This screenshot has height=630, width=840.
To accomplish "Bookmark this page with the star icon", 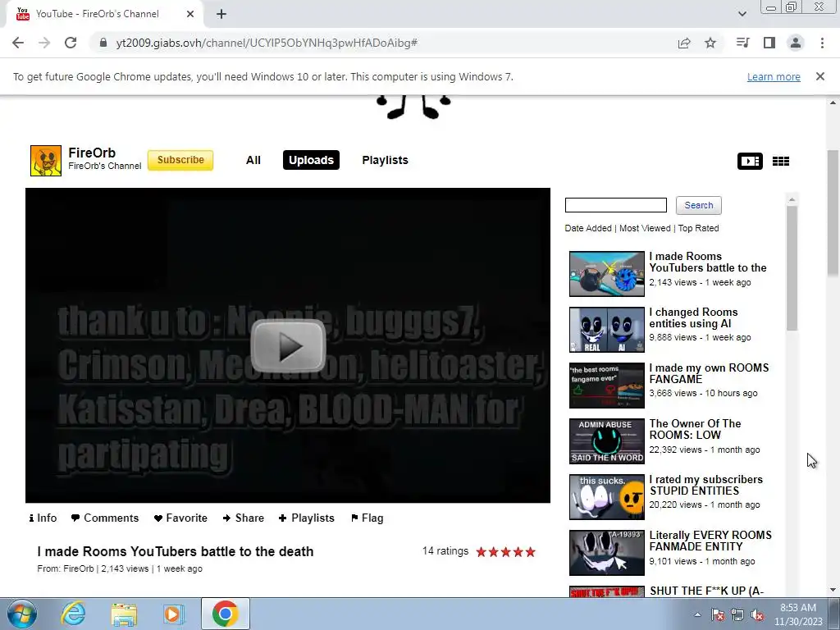I will pyautogui.click(x=710, y=43).
